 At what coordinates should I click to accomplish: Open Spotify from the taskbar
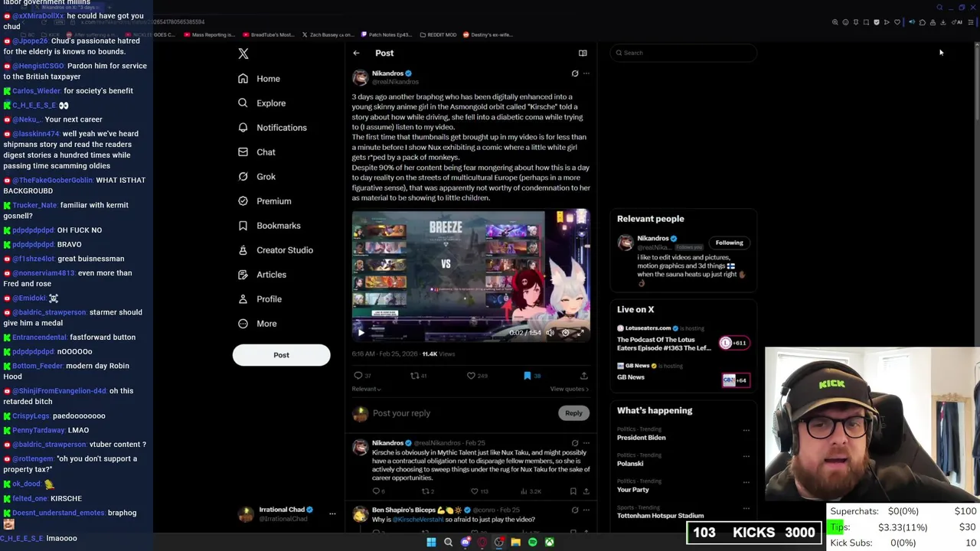tap(532, 543)
